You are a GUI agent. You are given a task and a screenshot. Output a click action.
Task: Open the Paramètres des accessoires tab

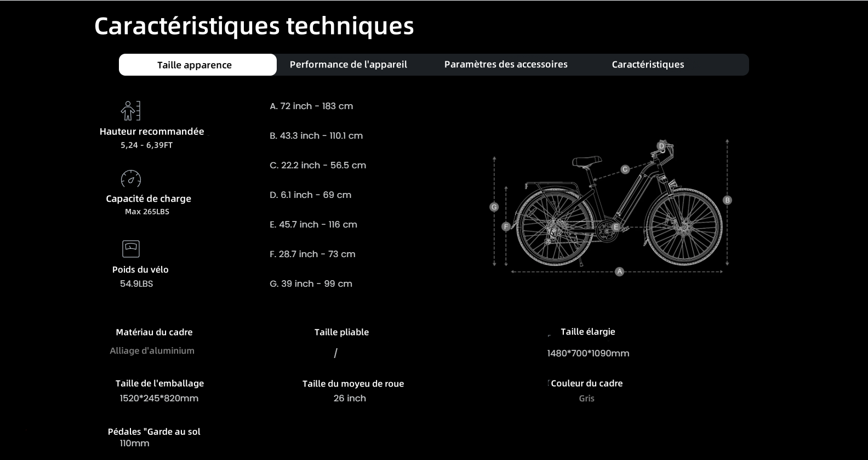coord(505,65)
